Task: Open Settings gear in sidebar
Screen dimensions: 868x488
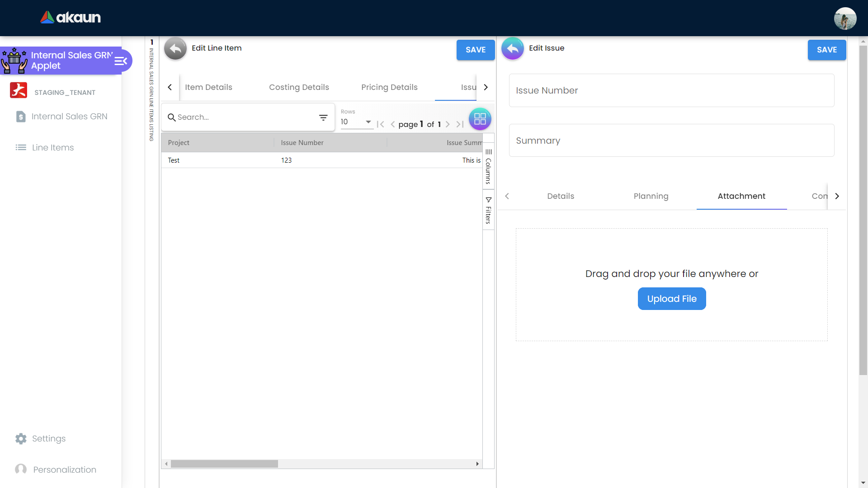Action: coord(21,439)
